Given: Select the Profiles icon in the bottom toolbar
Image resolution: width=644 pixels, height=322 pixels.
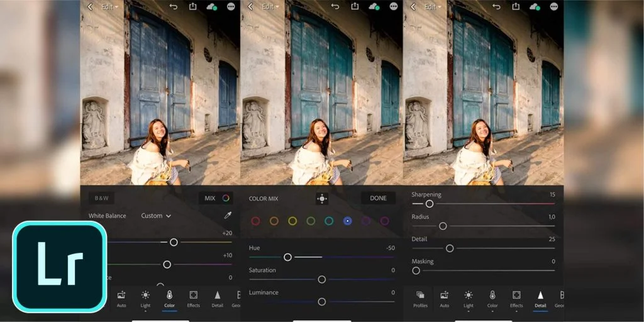Looking at the screenshot, I should [x=420, y=297].
